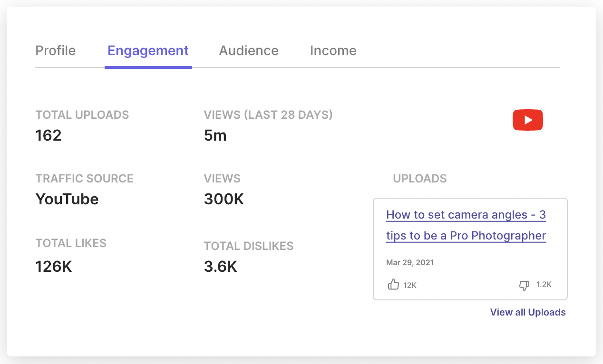Click the 3.6K total dislikes value

click(x=221, y=267)
